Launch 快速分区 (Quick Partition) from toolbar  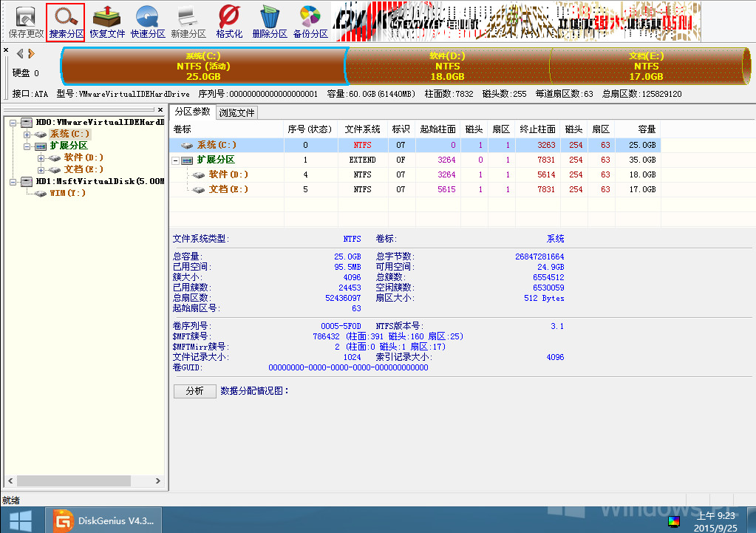tap(148, 21)
